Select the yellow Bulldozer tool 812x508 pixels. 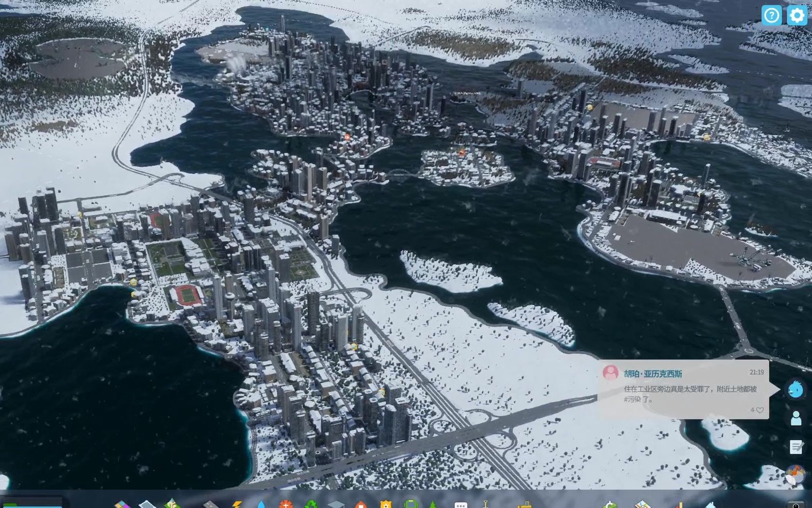point(525,504)
